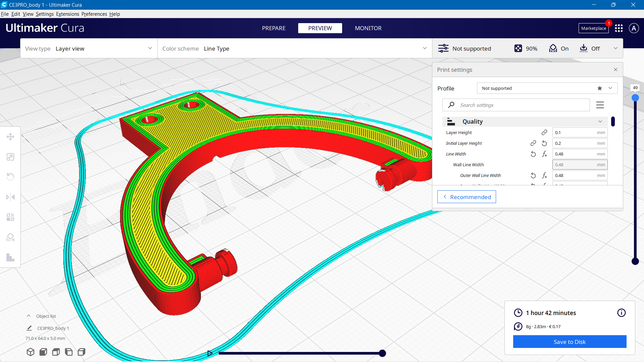The image size is (644, 362).
Task: Reset Line Width to default value
Action: point(533,154)
